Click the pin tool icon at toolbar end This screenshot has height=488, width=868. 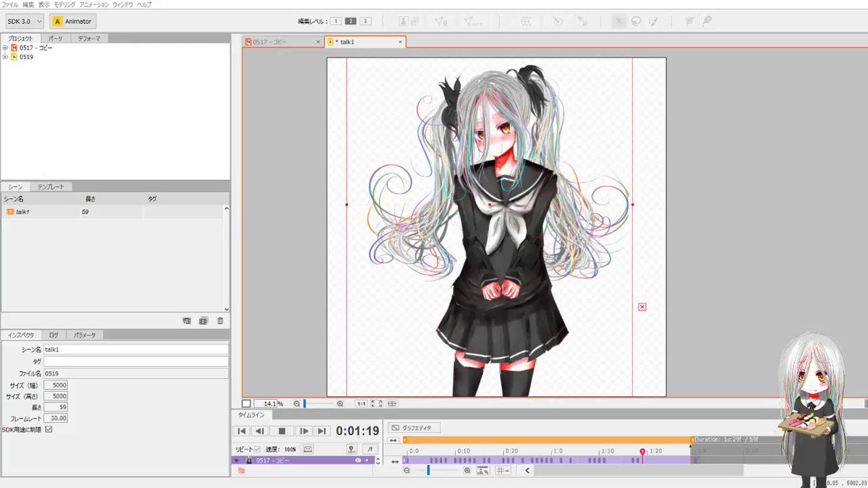pyautogui.click(x=707, y=21)
